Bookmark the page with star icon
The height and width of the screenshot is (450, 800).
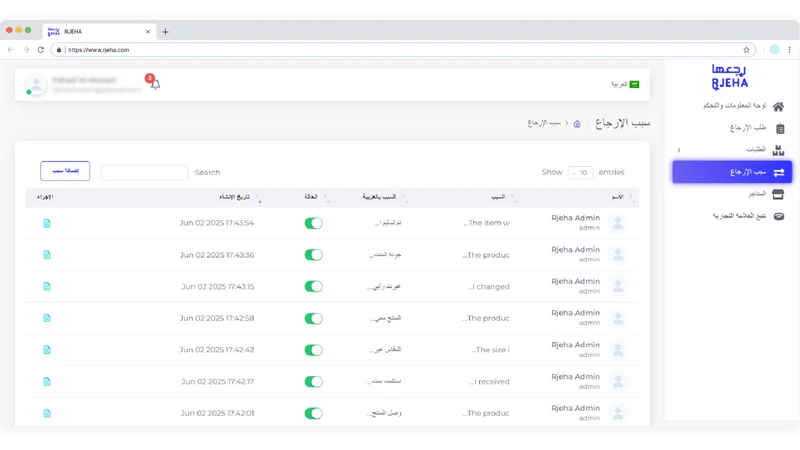point(746,50)
